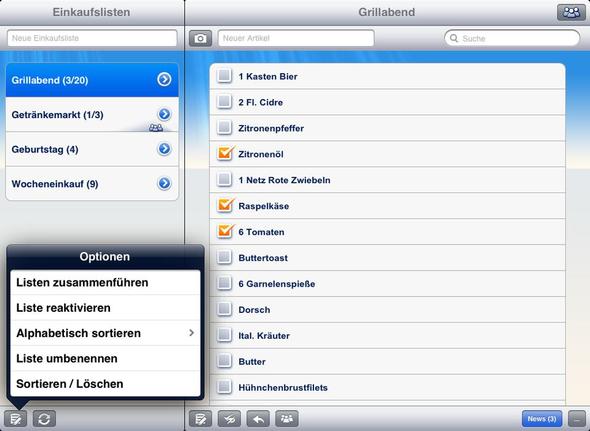
Task: Tap the article edit icon in bottom toolbar
Action: (x=201, y=419)
